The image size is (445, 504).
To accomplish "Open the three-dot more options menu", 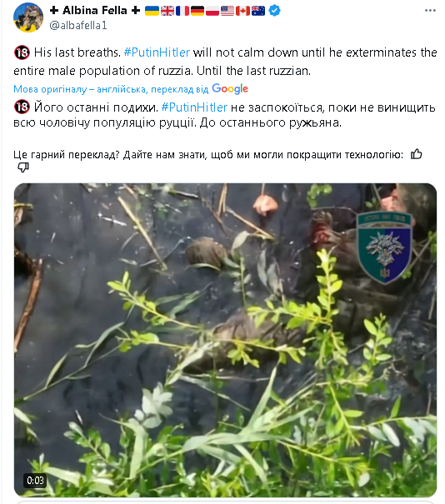I will coord(430,11).
